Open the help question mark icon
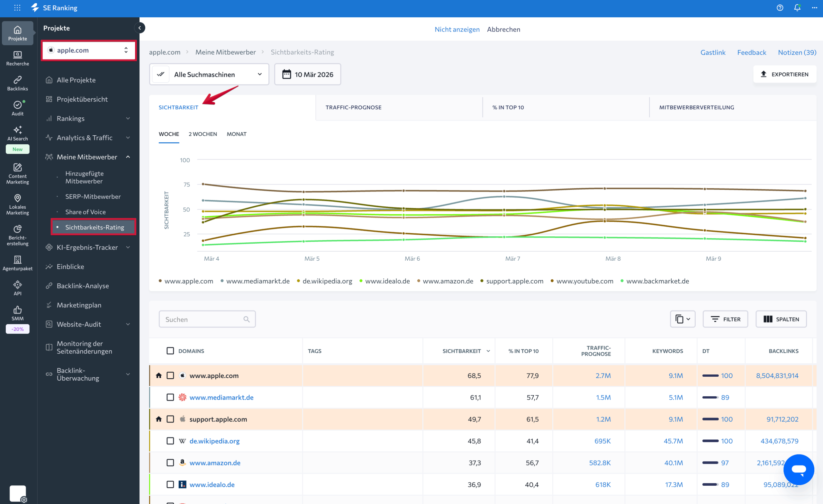 point(780,7)
